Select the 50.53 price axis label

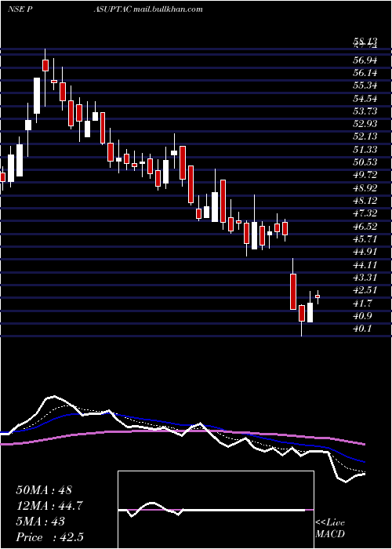(x=365, y=162)
